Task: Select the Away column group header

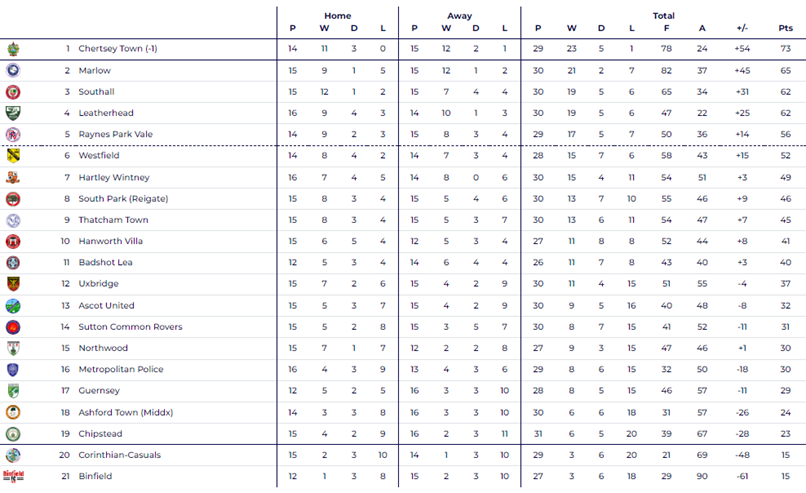Action: click(460, 16)
